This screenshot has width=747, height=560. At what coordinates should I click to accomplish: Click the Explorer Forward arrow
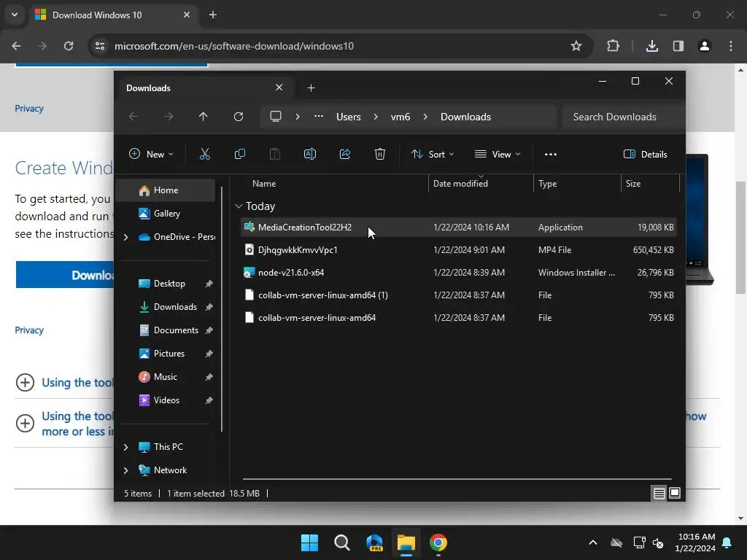(x=169, y=117)
